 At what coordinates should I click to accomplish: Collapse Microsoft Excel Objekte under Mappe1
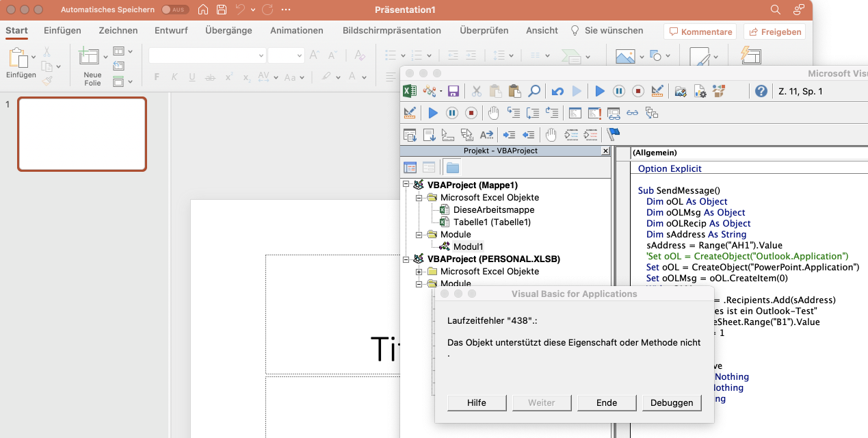(x=419, y=197)
